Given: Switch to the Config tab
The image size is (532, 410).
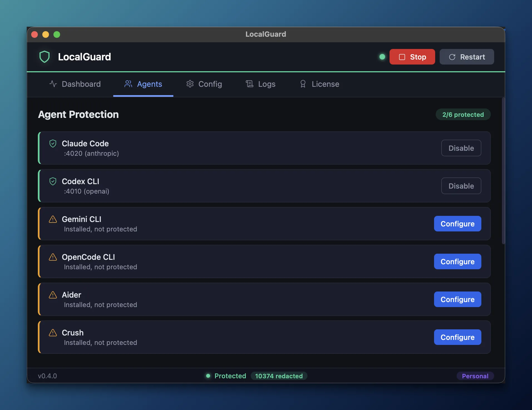Looking at the screenshot, I should 204,84.
